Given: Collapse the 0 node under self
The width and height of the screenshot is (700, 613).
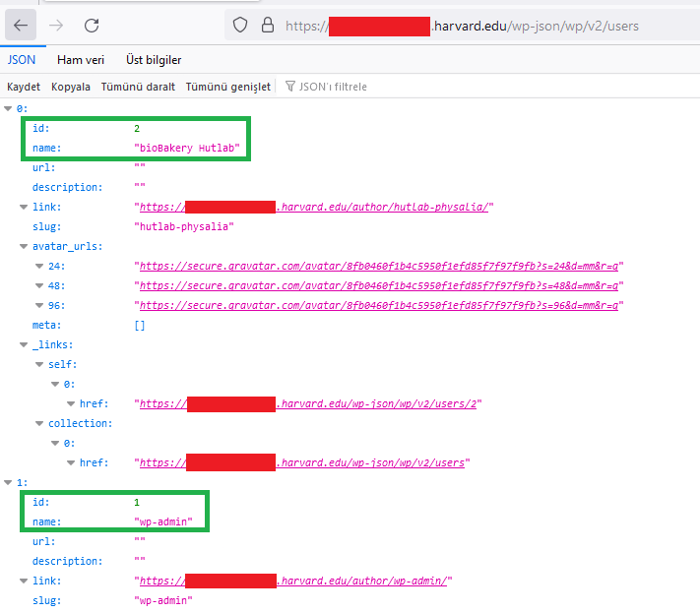Looking at the screenshot, I should [x=55, y=384].
